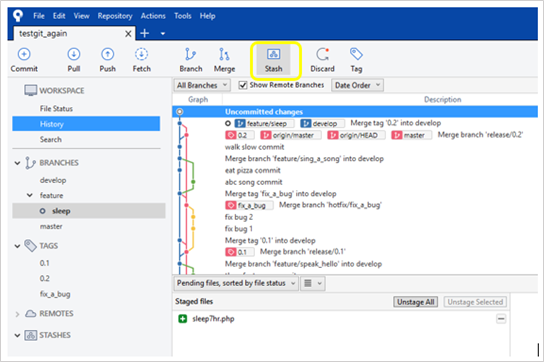The width and height of the screenshot is (544, 362).
Task: Open the Actions menu
Action: [153, 16]
